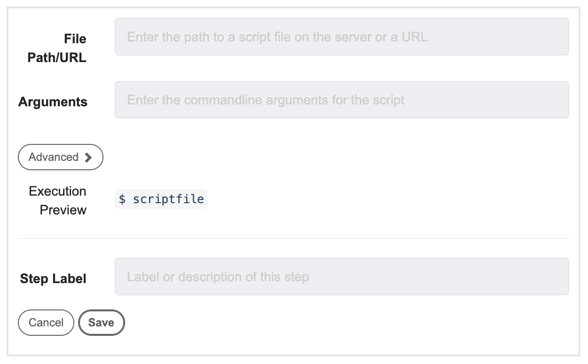
Task: Click the 'Execution Preview' label text
Action: (x=57, y=200)
